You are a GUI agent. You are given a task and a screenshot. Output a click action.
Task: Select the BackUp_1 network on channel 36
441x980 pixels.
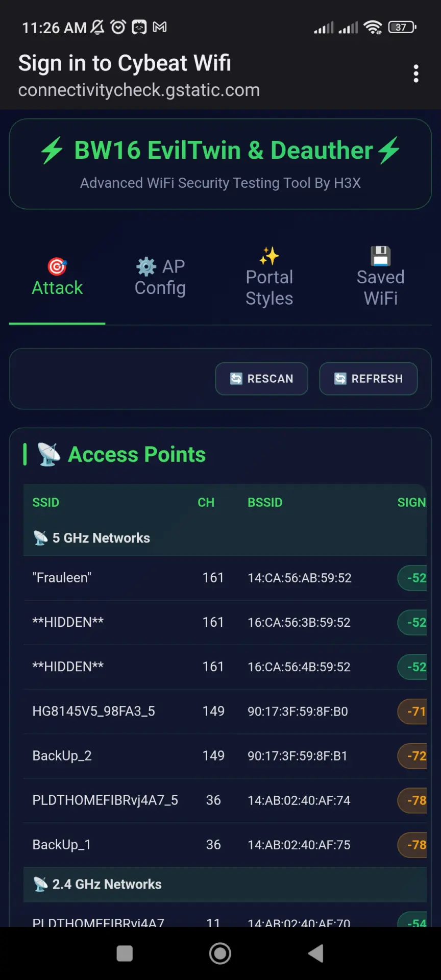[225, 845]
